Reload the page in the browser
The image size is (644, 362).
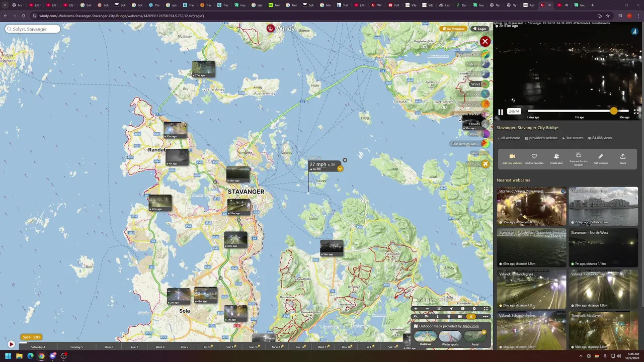[x=24, y=16]
